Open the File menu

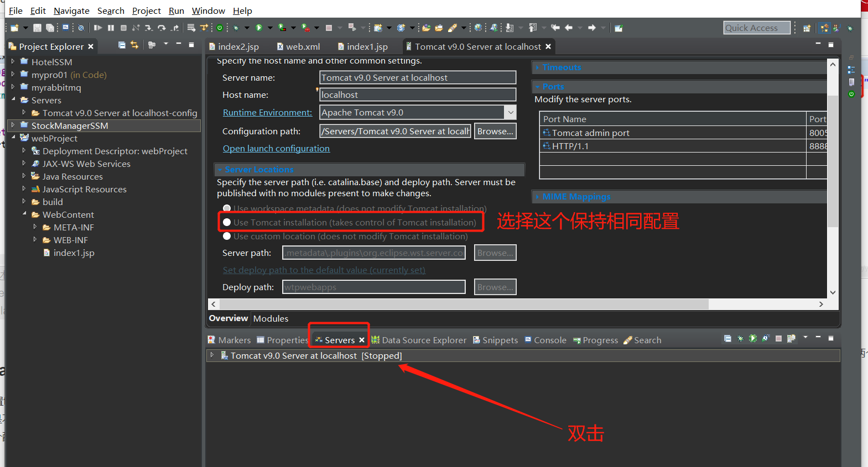tap(15, 11)
